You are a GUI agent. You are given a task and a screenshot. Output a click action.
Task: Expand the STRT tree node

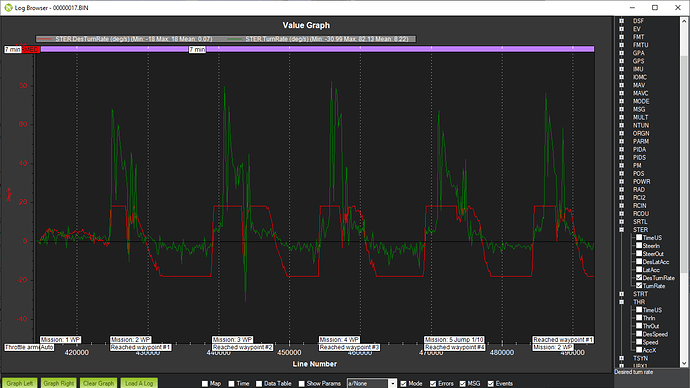pos(621,294)
